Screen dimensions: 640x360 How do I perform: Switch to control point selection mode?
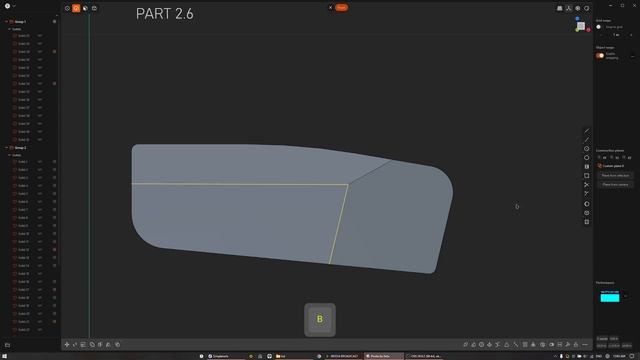[67, 8]
